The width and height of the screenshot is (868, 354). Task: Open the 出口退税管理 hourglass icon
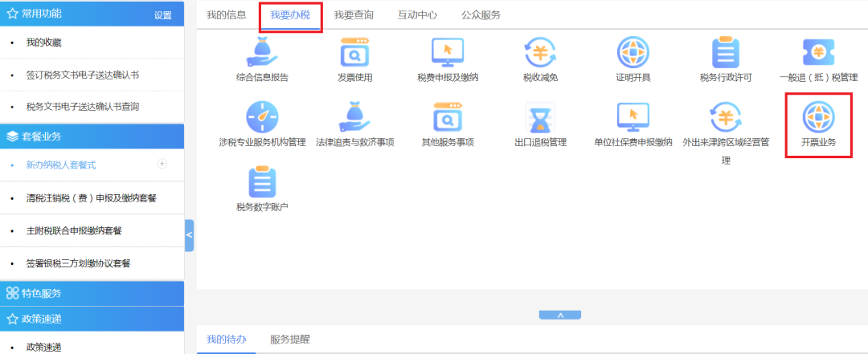(x=540, y=118)
